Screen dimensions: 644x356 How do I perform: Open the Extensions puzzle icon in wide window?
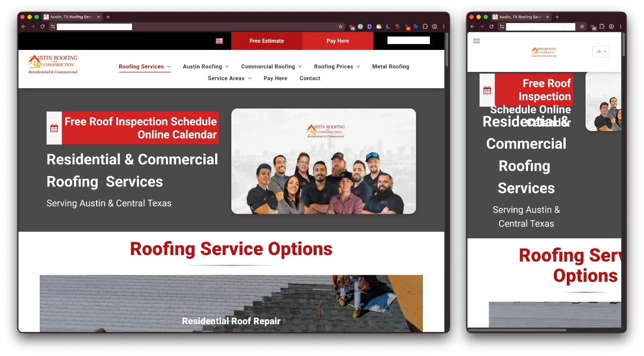point(425,26)
